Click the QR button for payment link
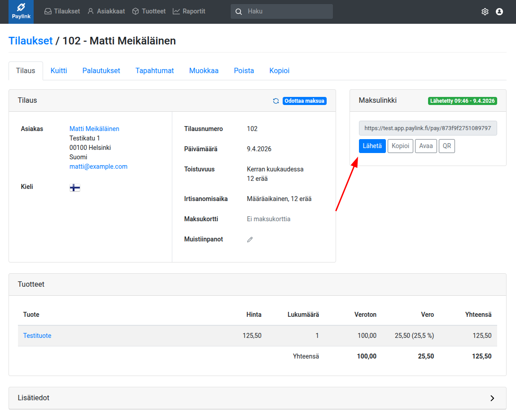Screen dimensions: 516x420 click(x=446, y=146)
